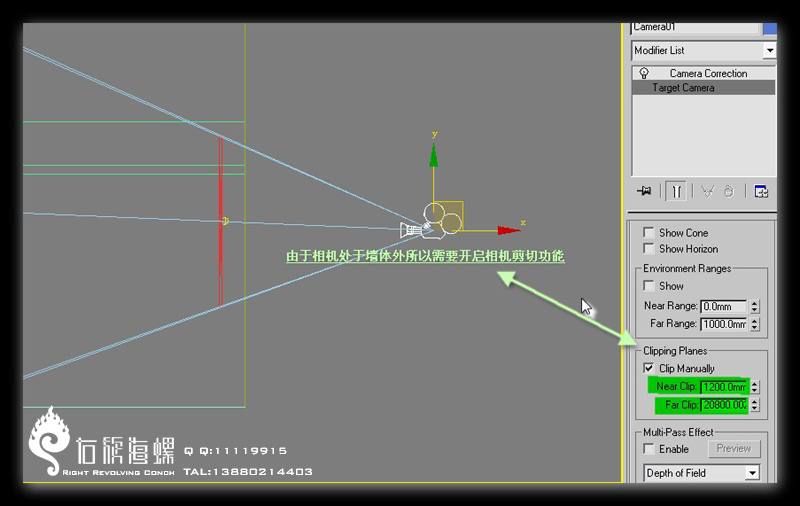The width and height of the screenshot is (800, 506).
Task: Click the Far Range value field
Action: [723, 324]
